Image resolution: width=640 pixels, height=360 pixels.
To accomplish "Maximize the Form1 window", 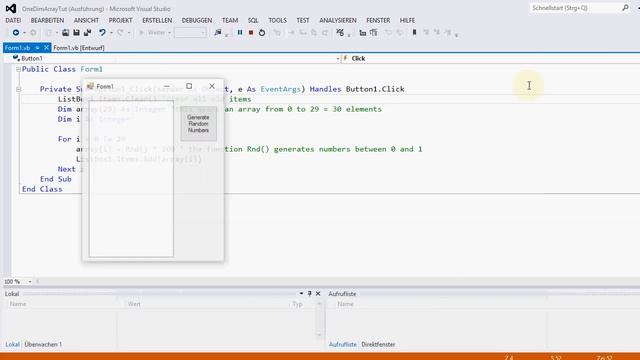I will [189, 86].
